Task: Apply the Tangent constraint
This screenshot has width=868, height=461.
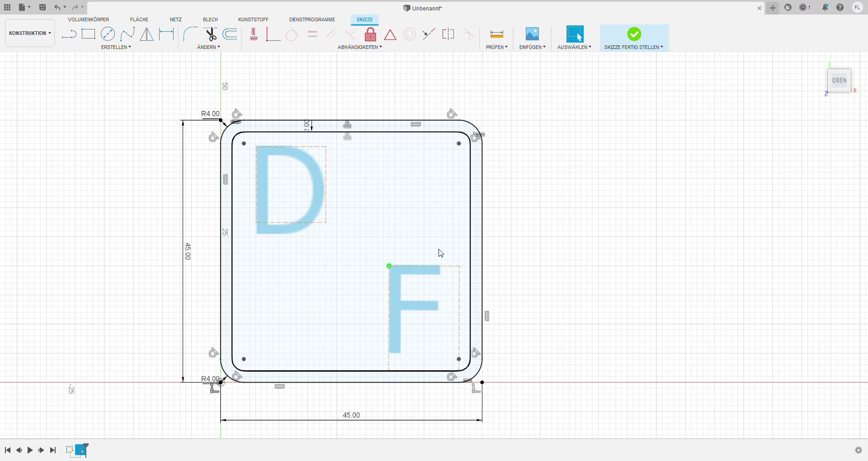Action: click(x=292, y=34)
